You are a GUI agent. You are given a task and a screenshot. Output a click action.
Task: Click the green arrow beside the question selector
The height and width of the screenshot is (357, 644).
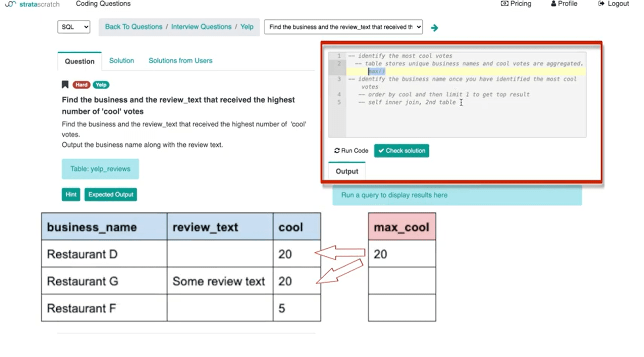tap(435, 28)
